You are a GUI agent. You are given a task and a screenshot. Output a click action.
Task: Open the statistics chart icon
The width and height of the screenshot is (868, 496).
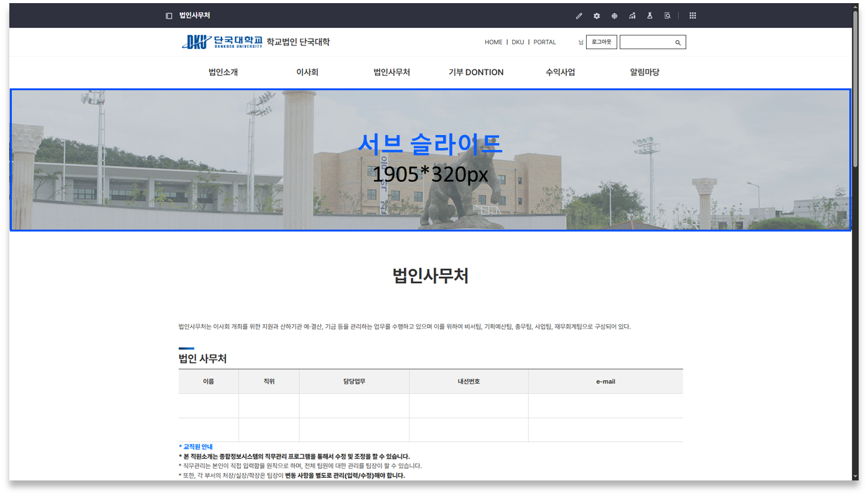tap(632, 16)
